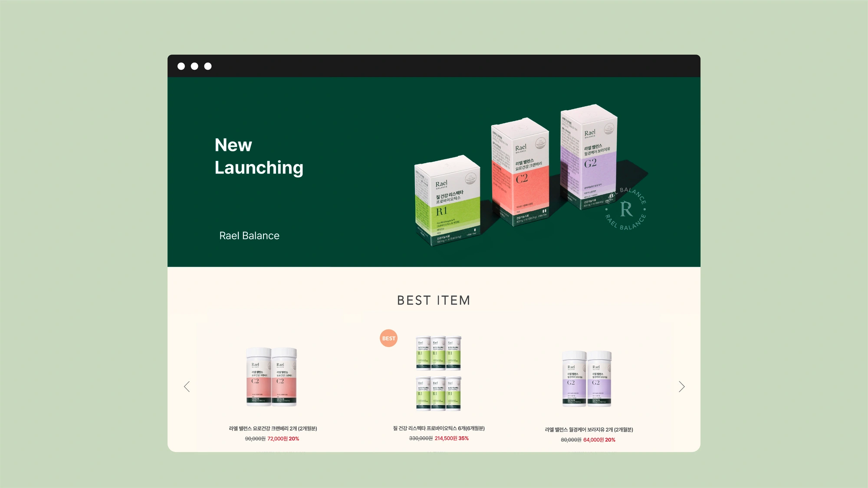Open the six green R1 bottles product image
Image resolution: width=868 pixels, height=488 pixels.
[x=438, y=373]
